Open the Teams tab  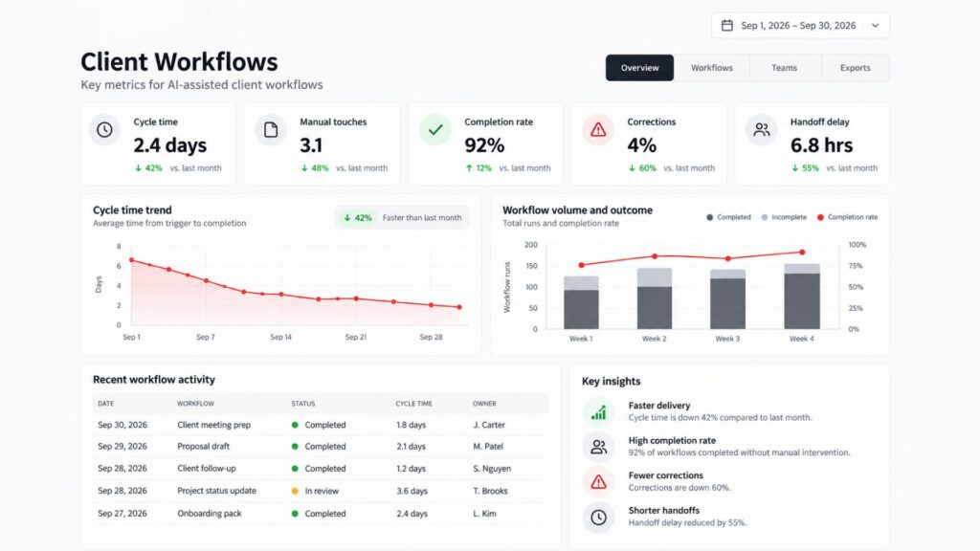pos(784,68)
